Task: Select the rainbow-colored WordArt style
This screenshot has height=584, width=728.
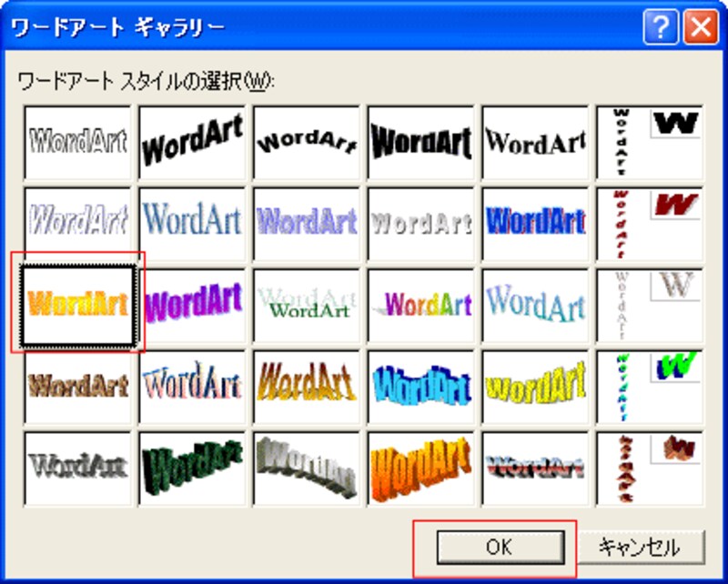Action: click(420, 306)
